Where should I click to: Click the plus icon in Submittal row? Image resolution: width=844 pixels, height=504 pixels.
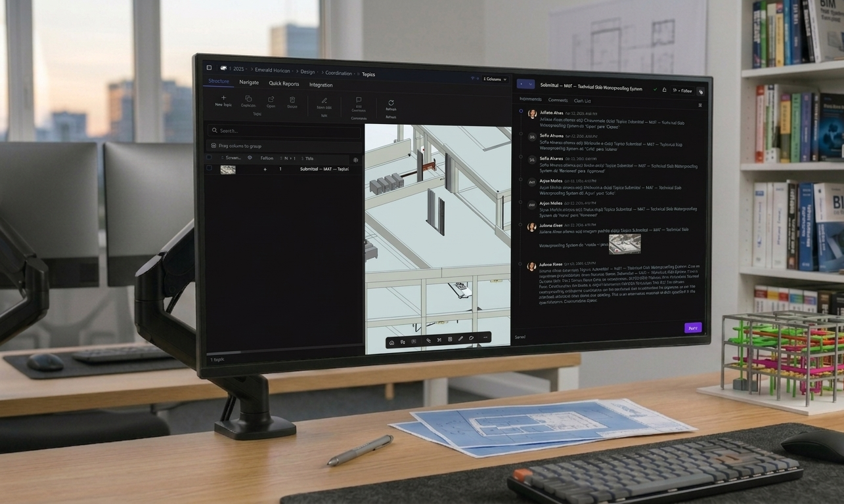(265, 169)
